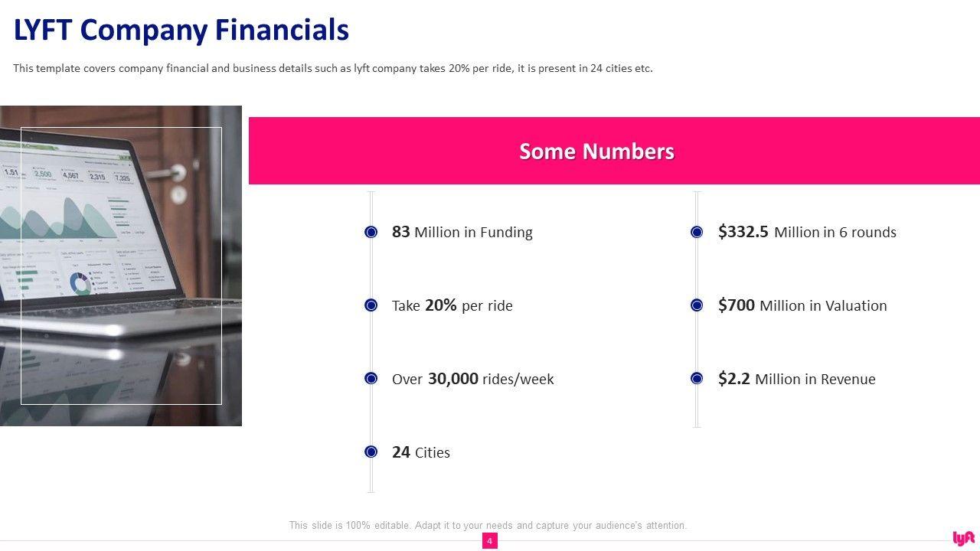The width and height of the screenshot is (980, 551).
Task: Select the bullet next to $700 Million in Valuation
Action: coord(697,305)
